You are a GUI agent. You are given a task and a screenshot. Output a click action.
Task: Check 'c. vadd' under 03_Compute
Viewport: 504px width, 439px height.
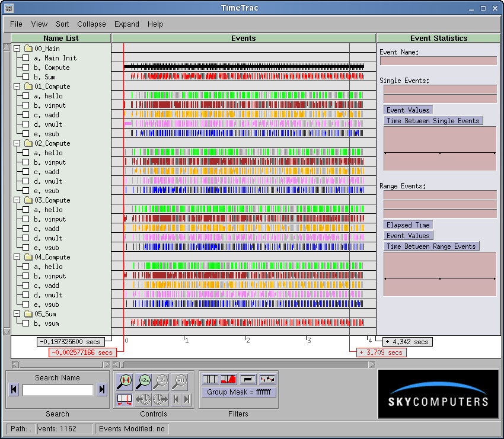tap(26, 229)
